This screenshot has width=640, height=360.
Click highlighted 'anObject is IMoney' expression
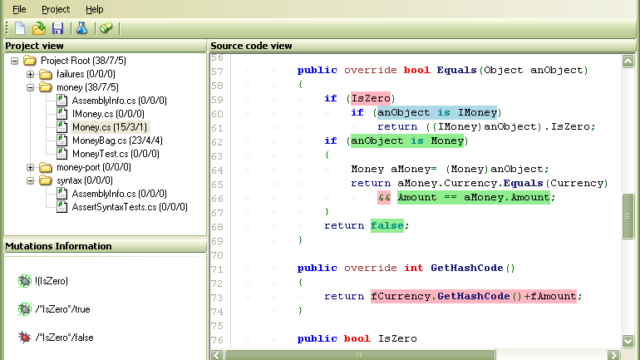[x=437, y=112]
